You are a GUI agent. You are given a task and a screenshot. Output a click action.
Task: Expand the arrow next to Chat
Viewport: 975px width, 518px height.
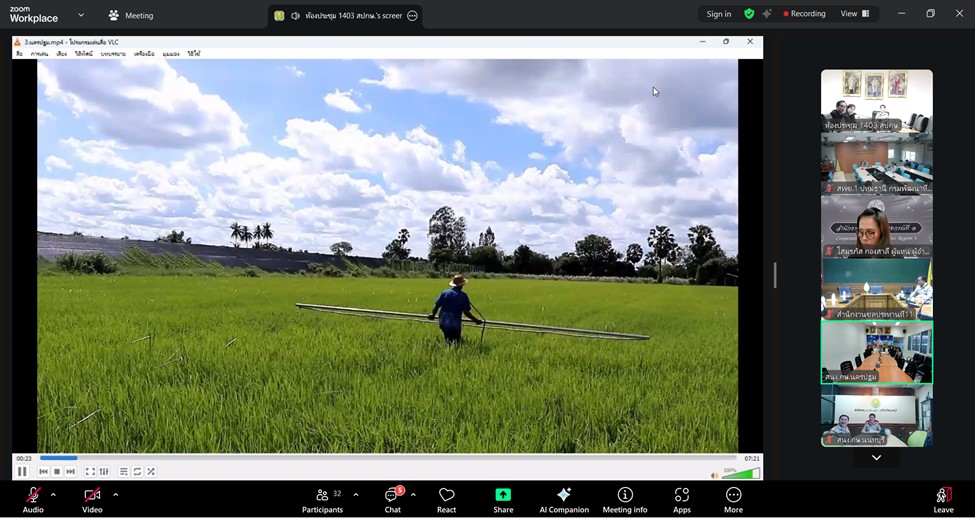413,495
